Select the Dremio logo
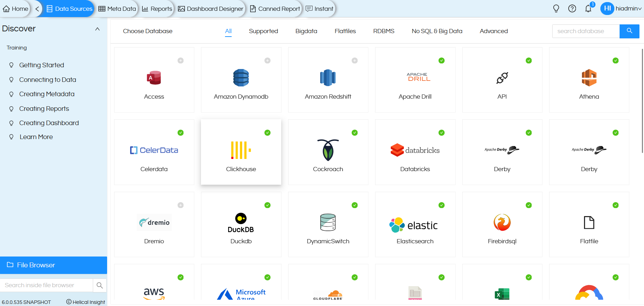Viewport: 644px width, 306px height. click(x=154, y=222)
